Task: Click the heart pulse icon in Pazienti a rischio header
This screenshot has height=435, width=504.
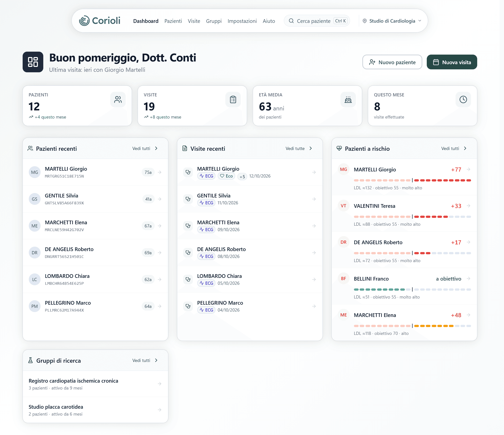Action: click(x=339, y=148)
